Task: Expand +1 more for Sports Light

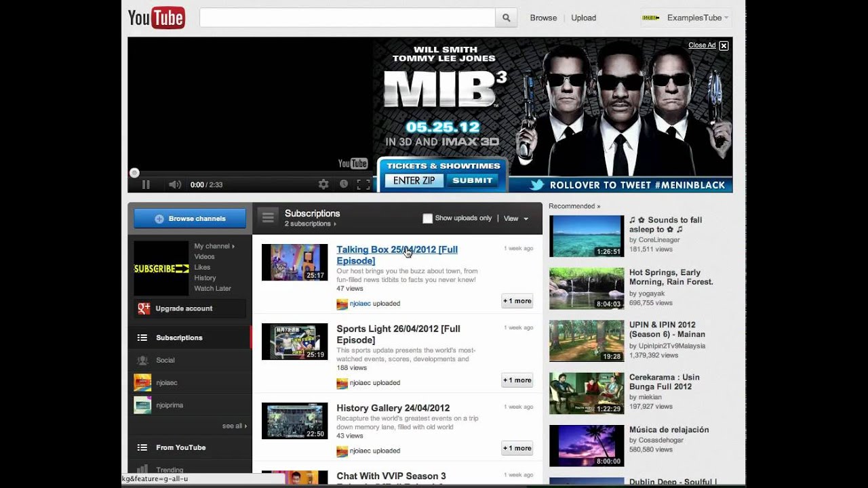Action: [x=517, y=380]
